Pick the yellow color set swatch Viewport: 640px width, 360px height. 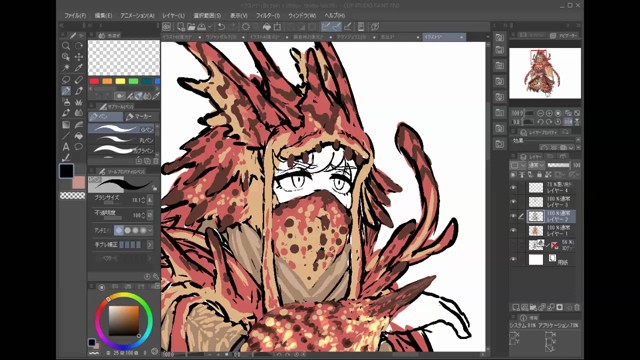(120, 81)
